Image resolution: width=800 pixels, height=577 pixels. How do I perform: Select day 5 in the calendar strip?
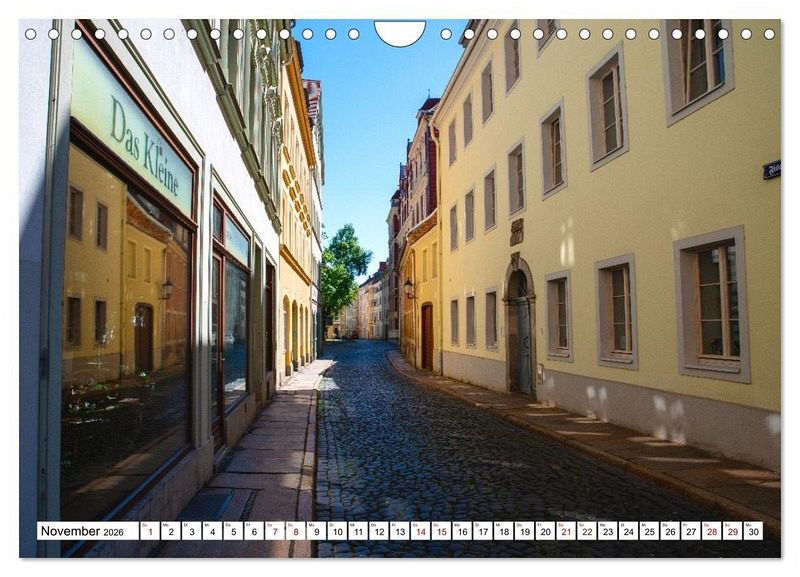[233, 531]
